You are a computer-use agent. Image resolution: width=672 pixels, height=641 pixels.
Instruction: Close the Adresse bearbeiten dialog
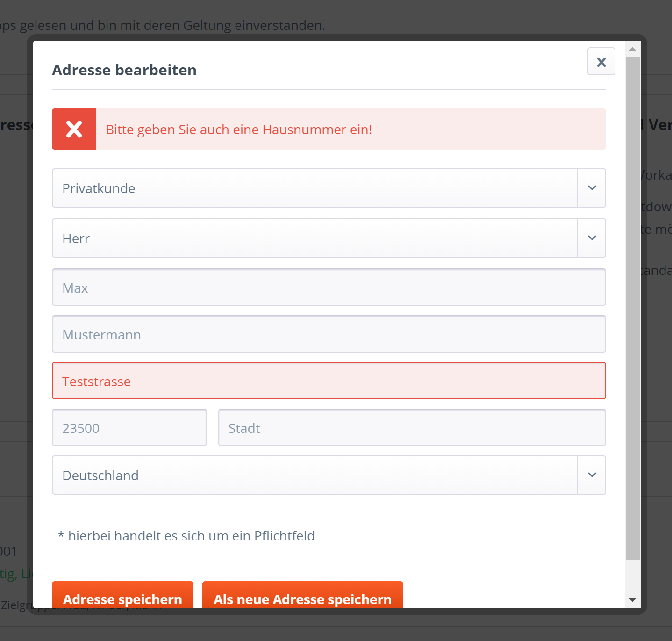601,61
